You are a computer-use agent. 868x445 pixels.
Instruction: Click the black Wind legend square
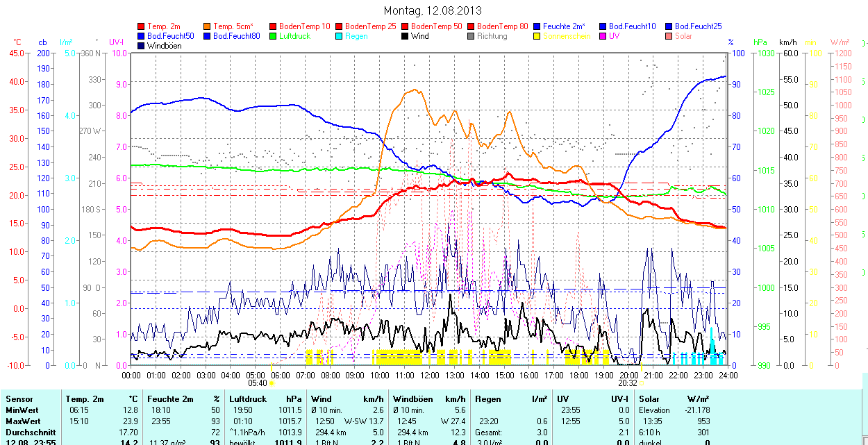click(x=406, y=36)
